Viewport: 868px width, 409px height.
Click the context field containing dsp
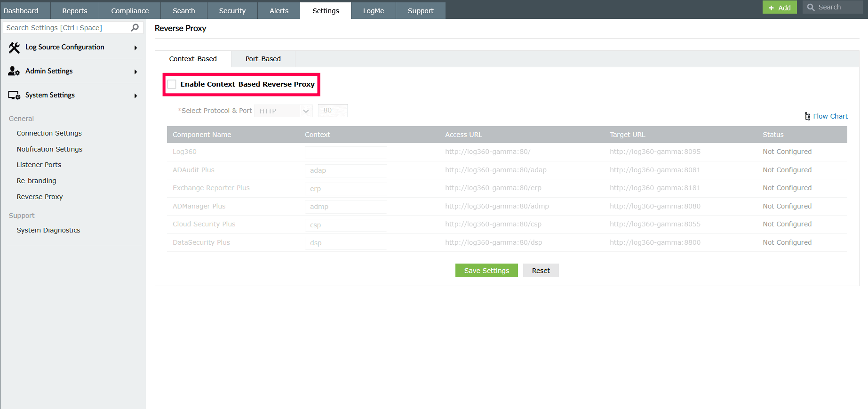346,243
